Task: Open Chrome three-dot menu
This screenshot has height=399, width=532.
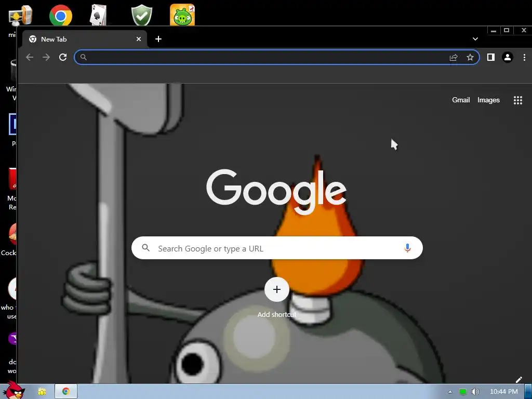Action: tap(524, 57)
